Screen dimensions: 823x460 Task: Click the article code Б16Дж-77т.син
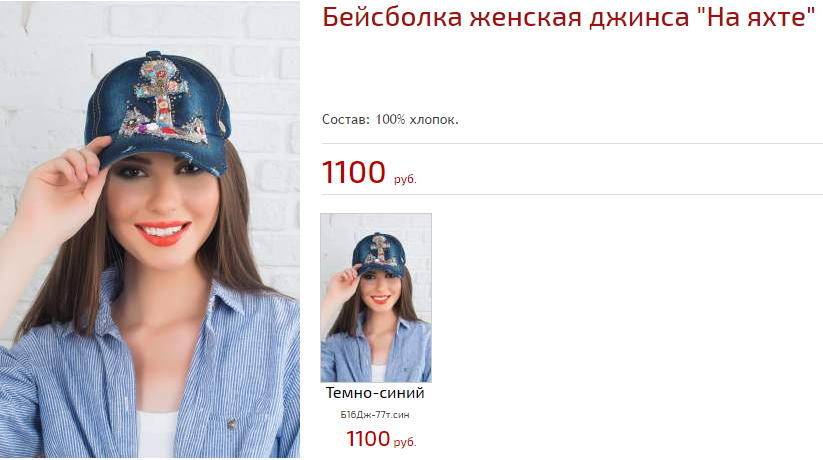(375, 415)
